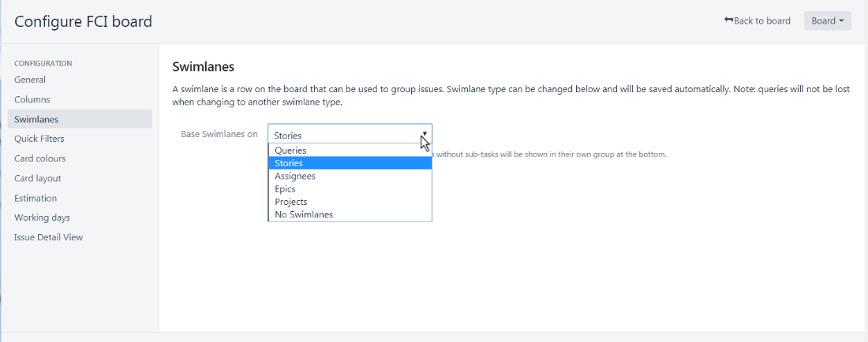
Task: Select Queries from the swimlane list
Action: point(350,150)
